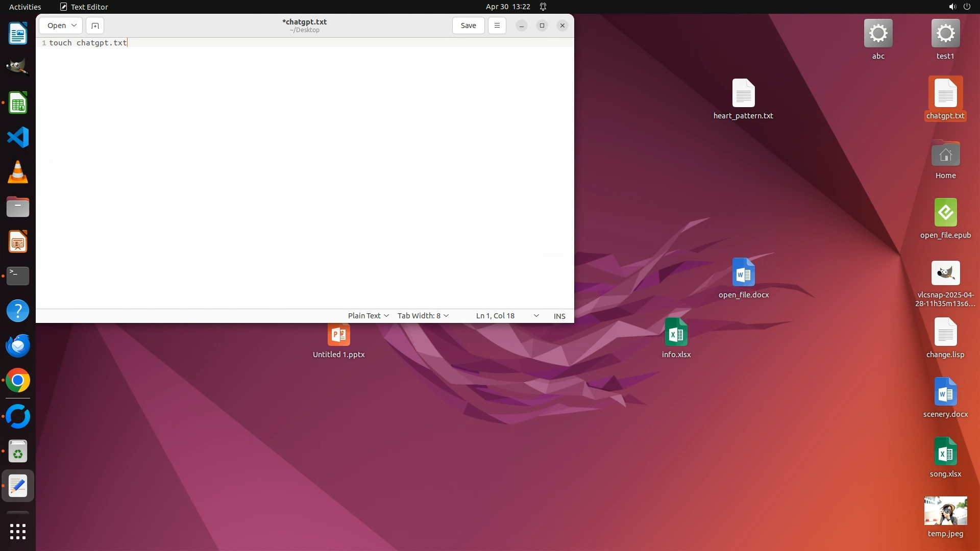Open the hamburger menu in Text Editor

[x=497, y=26]
